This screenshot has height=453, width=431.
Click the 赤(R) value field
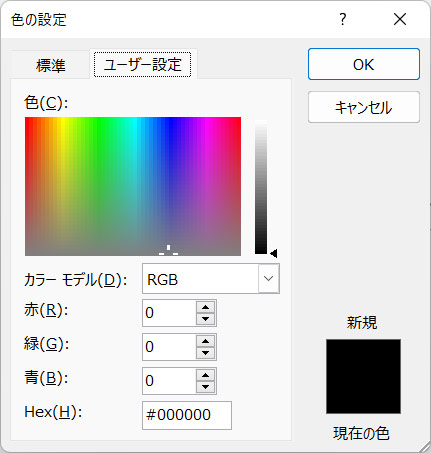pos(169,313)
